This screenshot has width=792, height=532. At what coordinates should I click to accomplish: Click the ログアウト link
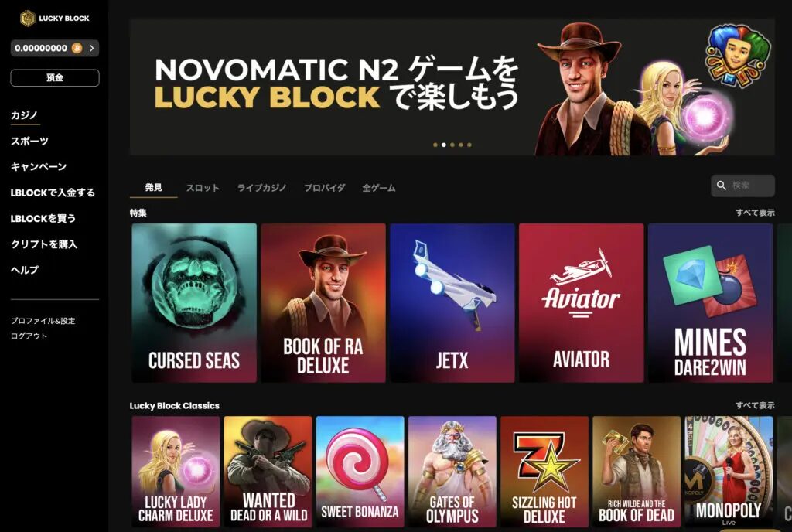(x=29, y=336)
